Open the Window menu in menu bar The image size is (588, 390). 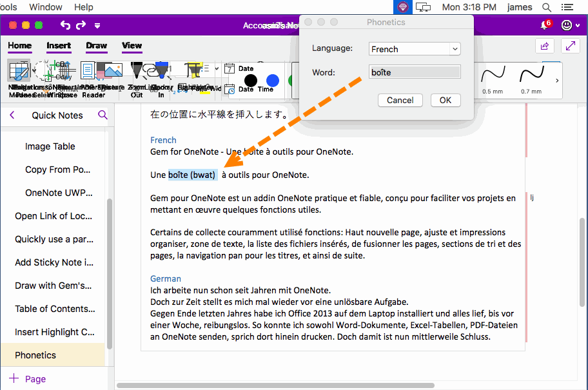click(x=45, y=7)
